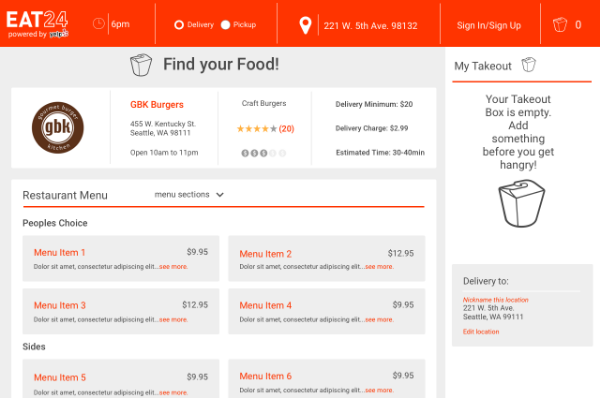Open Menu Item 6
Image resolution: width=600 pixels, height=398 pixels.
[265, 376]
